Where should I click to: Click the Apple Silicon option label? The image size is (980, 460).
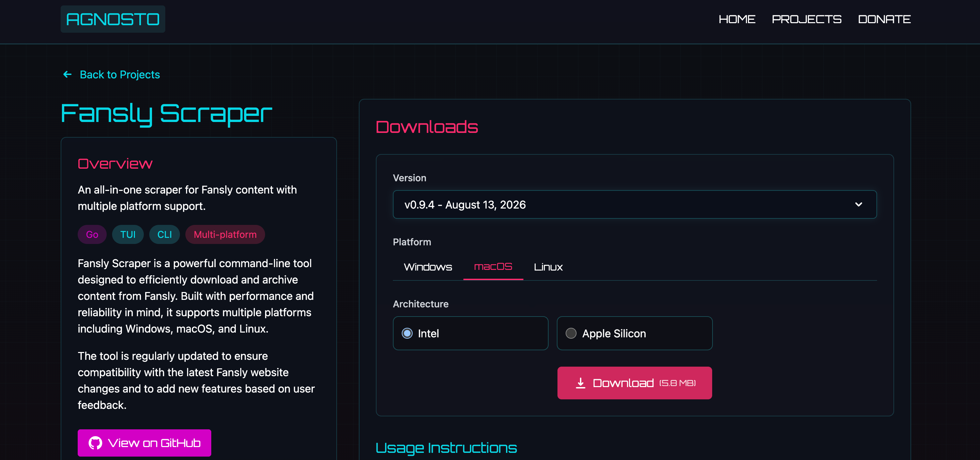[x=614, y=333]
